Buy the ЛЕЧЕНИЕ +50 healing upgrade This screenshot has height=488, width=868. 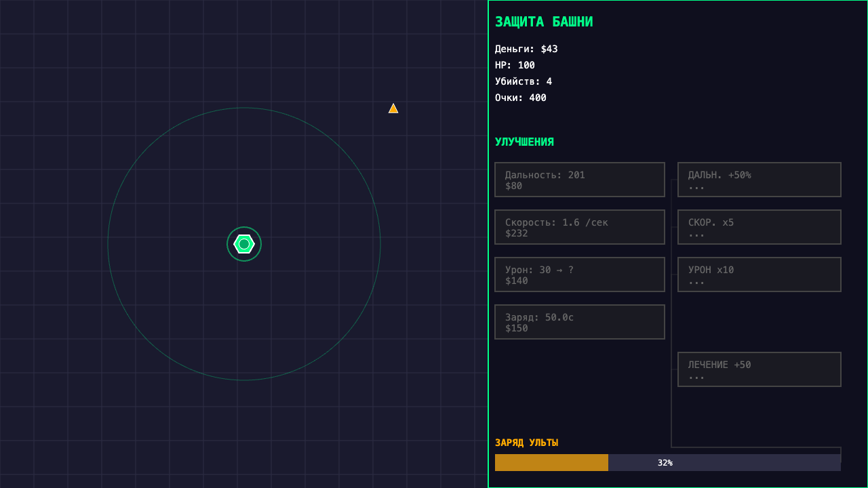click(x=759, y=369)
